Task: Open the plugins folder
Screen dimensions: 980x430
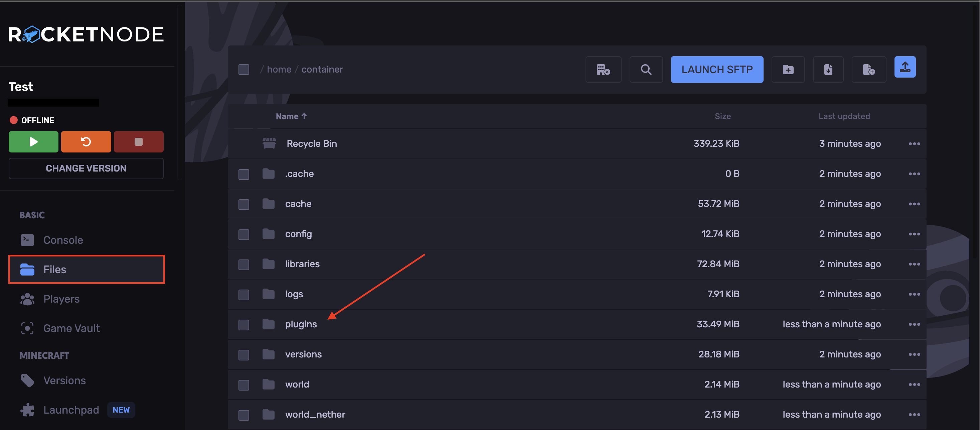Action: [x=301, y=324]
